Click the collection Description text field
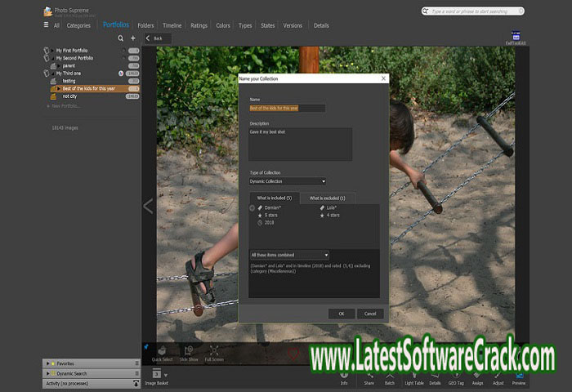The width and height of the screenshot is (572, 392). point(300,144)
